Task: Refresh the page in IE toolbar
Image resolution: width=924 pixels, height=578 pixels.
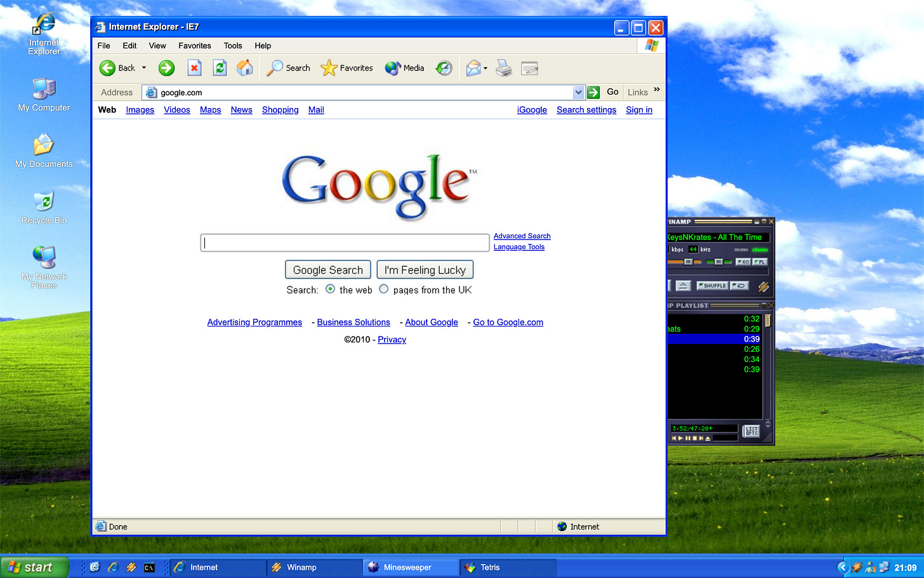Action: (x=220, y=68)
